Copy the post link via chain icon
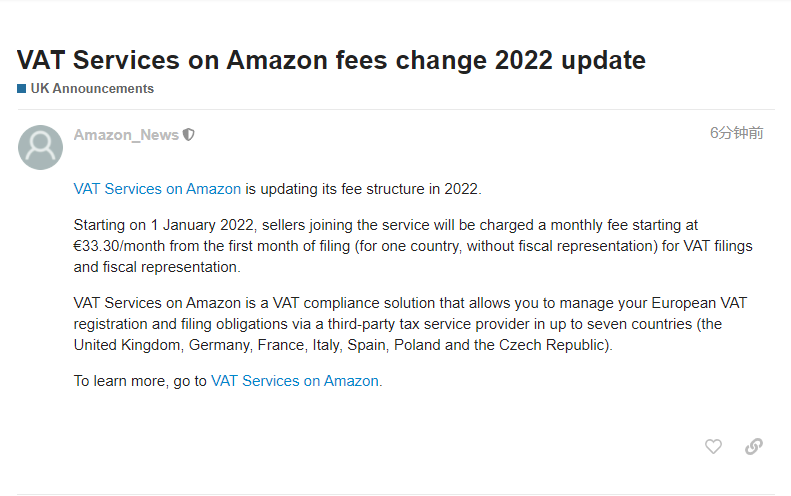 [x=754, y=447]
